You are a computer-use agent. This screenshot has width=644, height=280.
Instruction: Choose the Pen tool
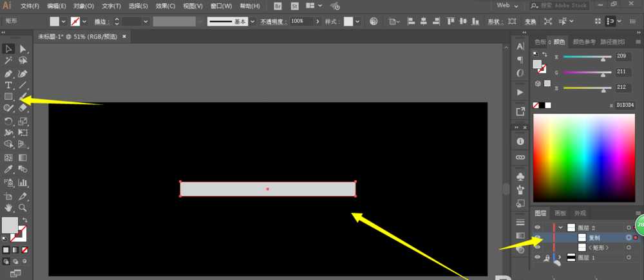point(8,74)
